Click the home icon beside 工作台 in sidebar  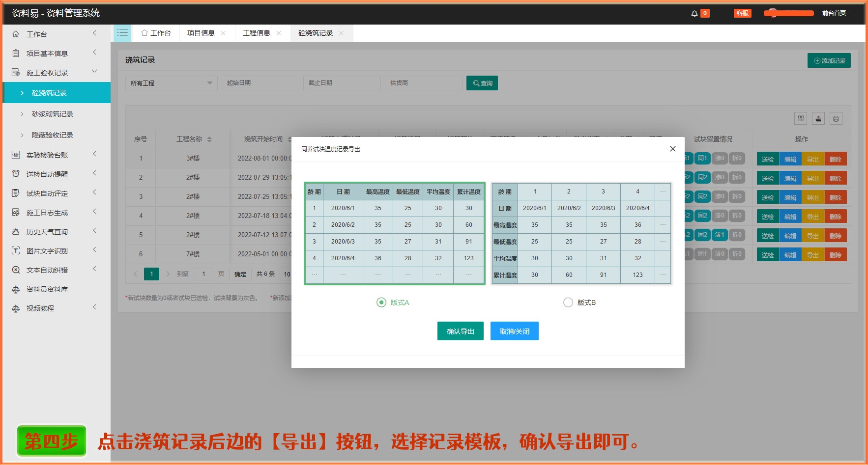click(16, 34)
